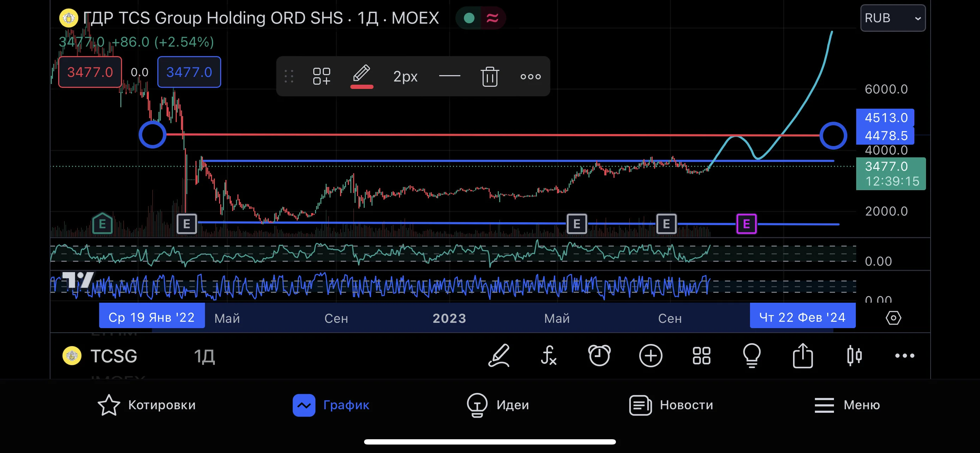Open the layout templates grid icon
980x453 pixels.
pos(702,356)
